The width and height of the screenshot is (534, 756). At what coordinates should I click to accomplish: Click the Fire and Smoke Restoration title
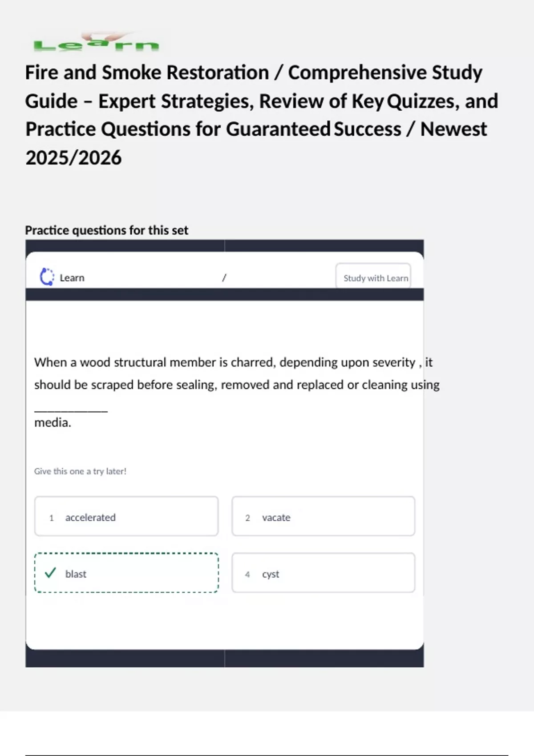pos(254,72)
